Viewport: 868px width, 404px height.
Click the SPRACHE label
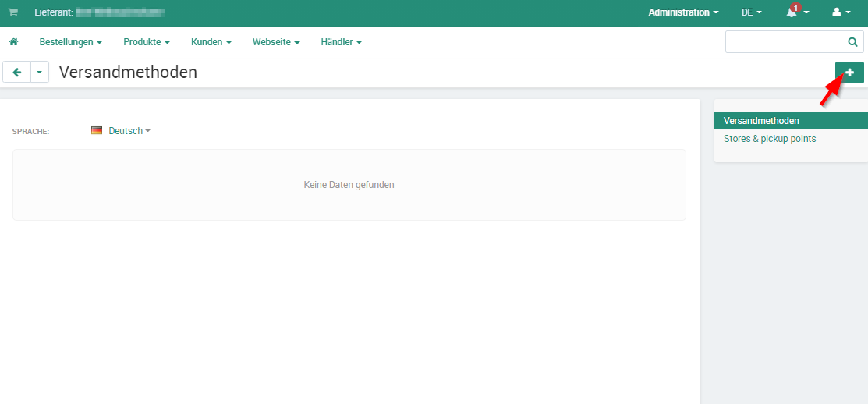pyautogui.click(x=31, y=132)
